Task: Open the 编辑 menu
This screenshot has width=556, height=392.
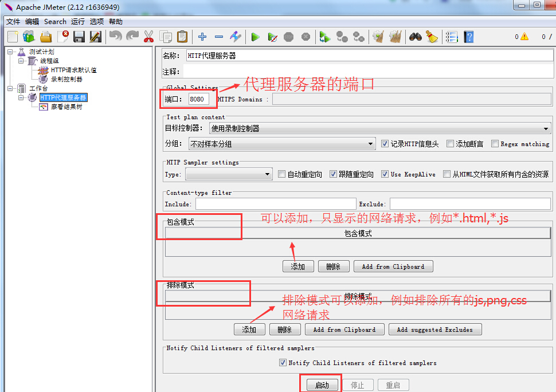Action: 32,22
